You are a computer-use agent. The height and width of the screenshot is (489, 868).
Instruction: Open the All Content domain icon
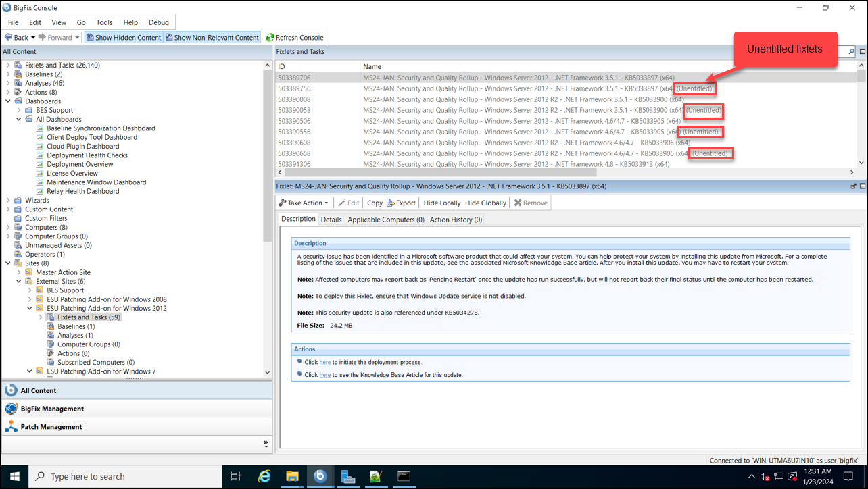11,390
